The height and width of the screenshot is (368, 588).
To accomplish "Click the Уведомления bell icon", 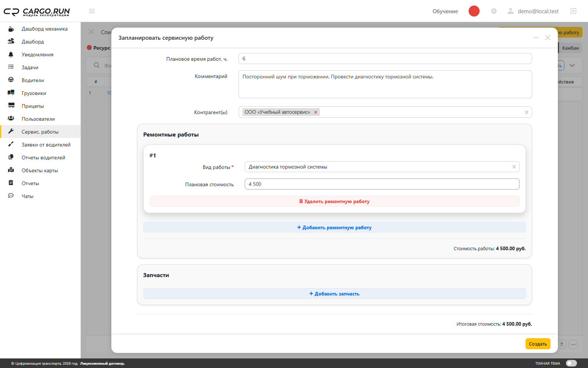I will (x=11, y=54).
